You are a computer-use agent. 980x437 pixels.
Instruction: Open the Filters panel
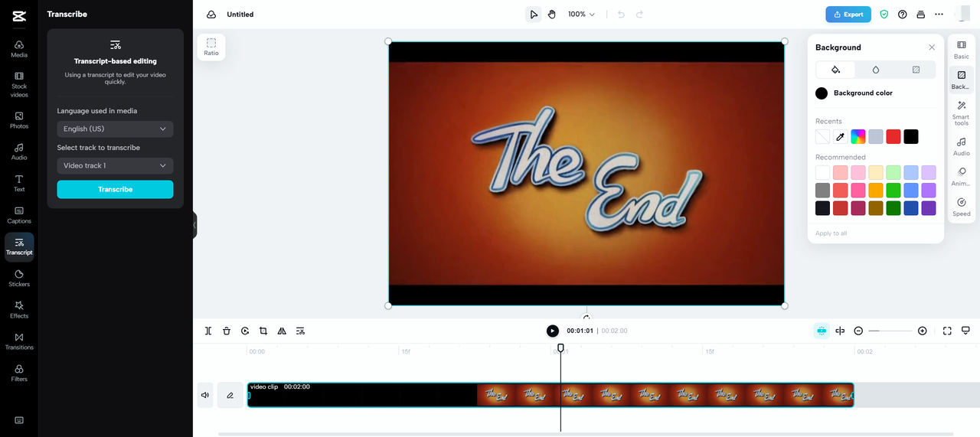tap(19, 373)
